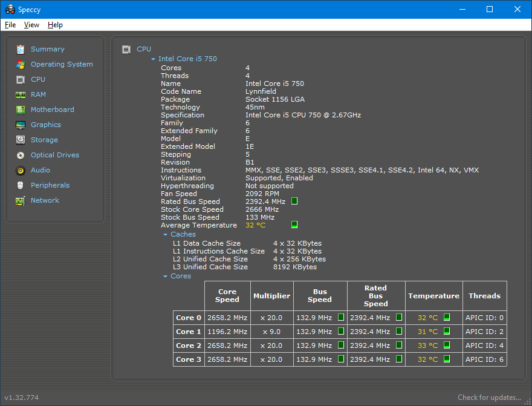Image resolution: width=532 pixels, height=406 pixels.
Task: Open the File menu
Action: click(x=10, y=25)
